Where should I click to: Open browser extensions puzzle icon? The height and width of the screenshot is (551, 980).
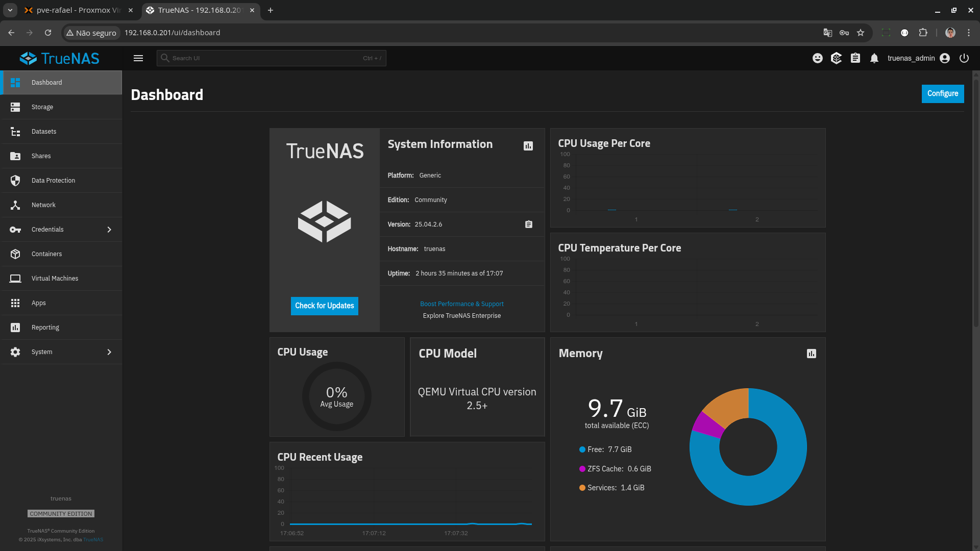(x=923, y=33)
